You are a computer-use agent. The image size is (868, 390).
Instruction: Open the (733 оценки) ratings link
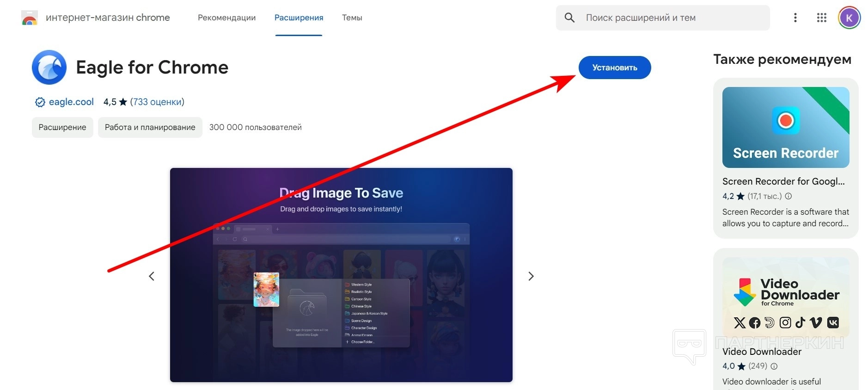click(157, 102)
